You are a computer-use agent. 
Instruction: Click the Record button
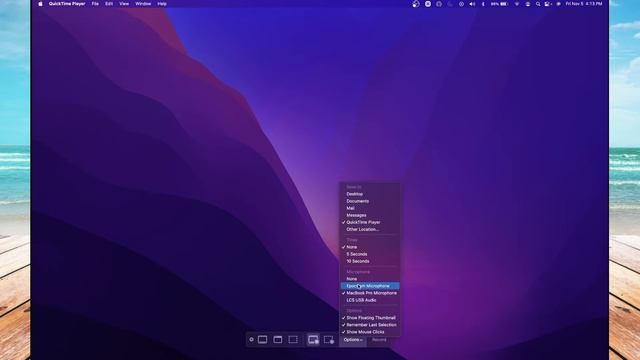[379, 340]
